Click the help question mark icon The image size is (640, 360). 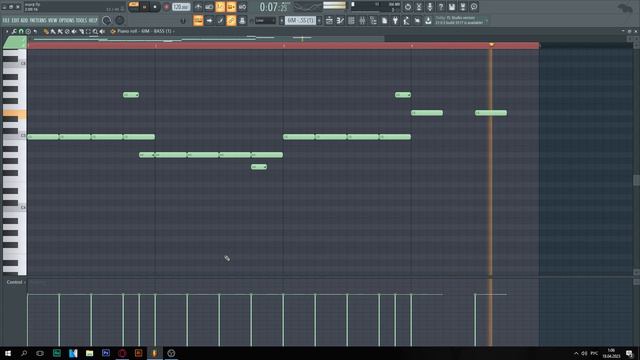[441, 7]
